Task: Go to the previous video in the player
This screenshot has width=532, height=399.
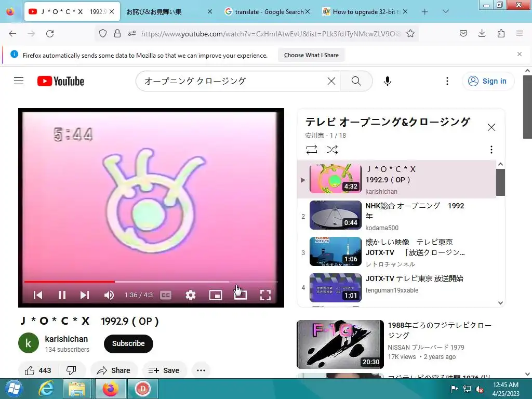Action: point(38,295)
